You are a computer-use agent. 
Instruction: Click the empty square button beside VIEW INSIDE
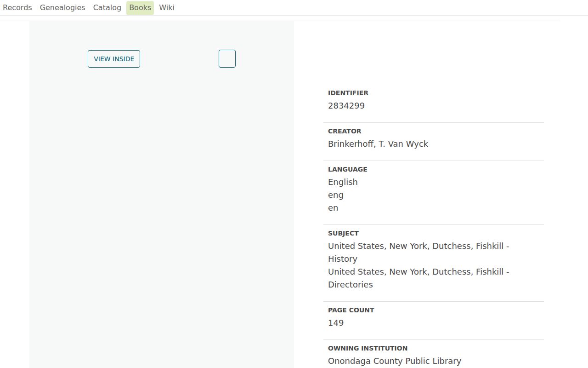[227, 59]
